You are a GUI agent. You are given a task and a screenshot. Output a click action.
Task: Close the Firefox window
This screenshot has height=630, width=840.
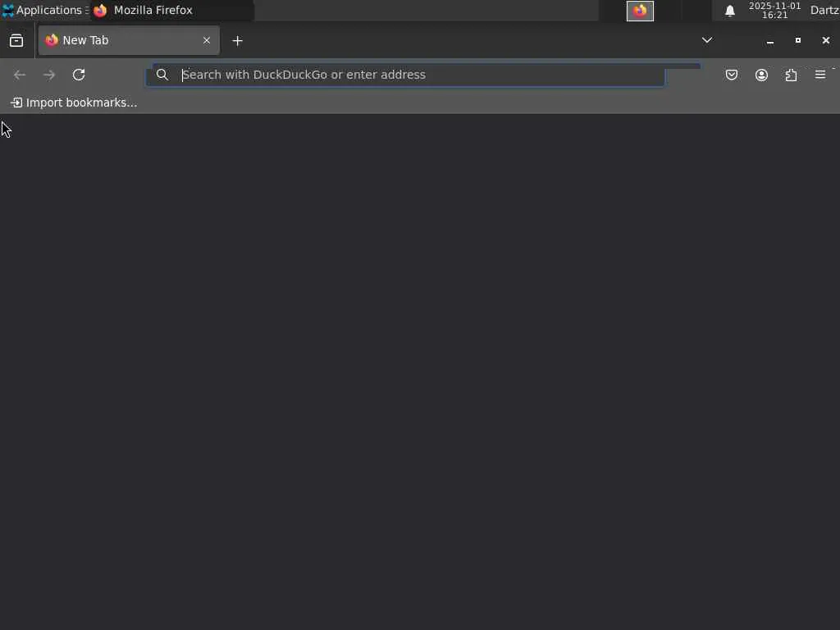pyautogui.click(x=826, y=40)
